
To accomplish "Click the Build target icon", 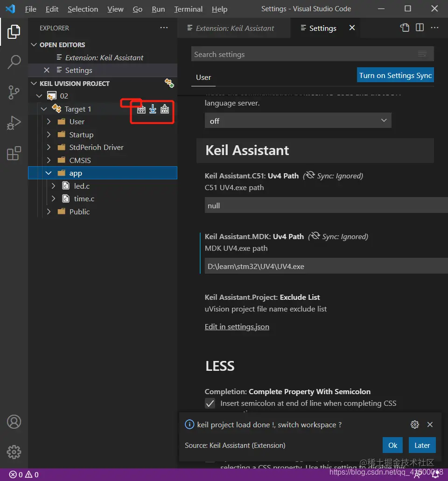I will pos(141,109).
